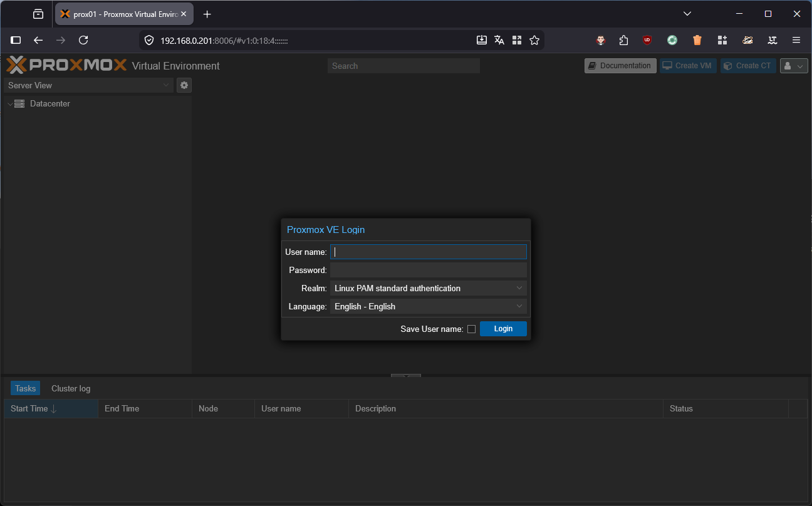This screenshot has height=506, width=812.
Task: Open the browser hamburger menu
Action: (x=796, y=40)
